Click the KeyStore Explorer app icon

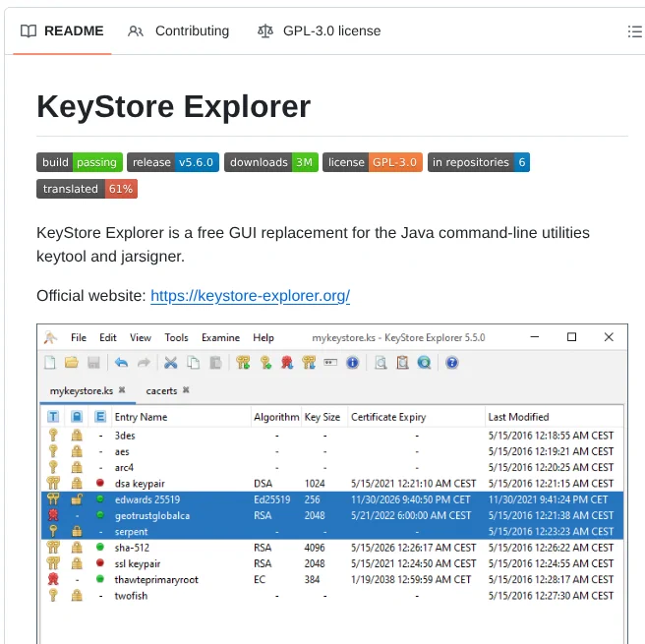[50, 337]
